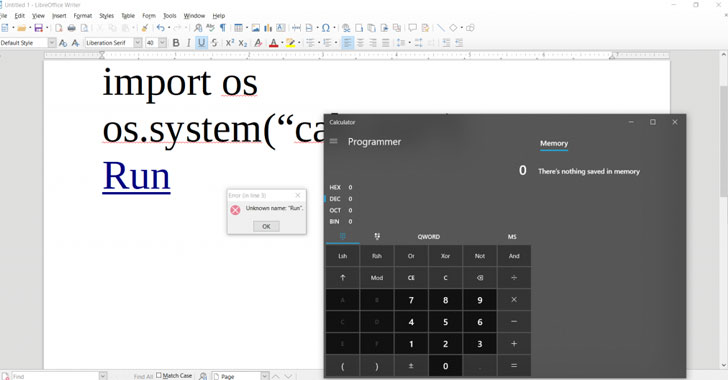This screenshot has width=728, height=380.
Task: Toggle formatting marks pilcrow icon
Action: pos(223,28)
